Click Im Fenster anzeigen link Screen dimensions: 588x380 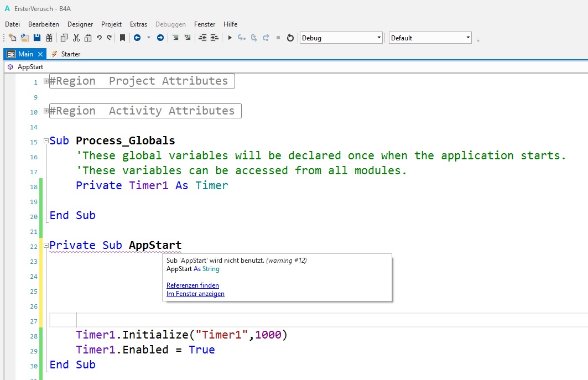pyautogui.click(x=195, y=294)
